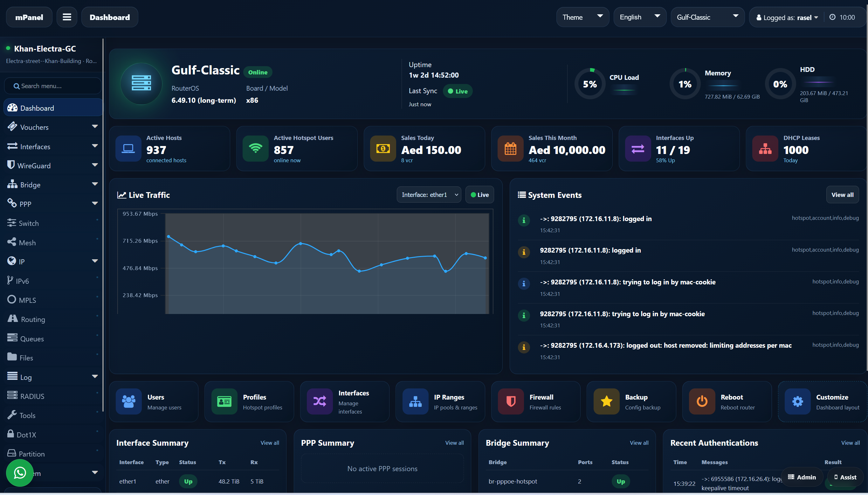Viewport: 868px width, 495px height.
Task: Click the Admin floating button
Action: pyautogui.click(x=802, y=477)
